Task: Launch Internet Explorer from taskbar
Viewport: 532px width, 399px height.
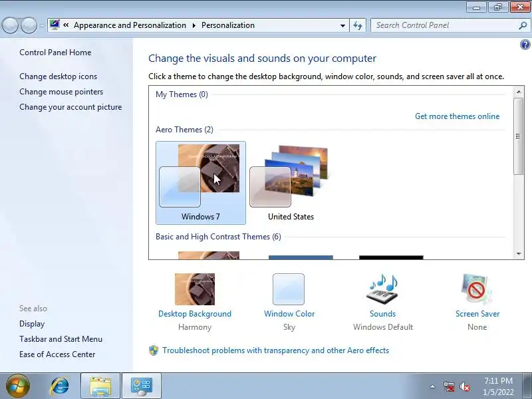Action: (x=60, y=386)
